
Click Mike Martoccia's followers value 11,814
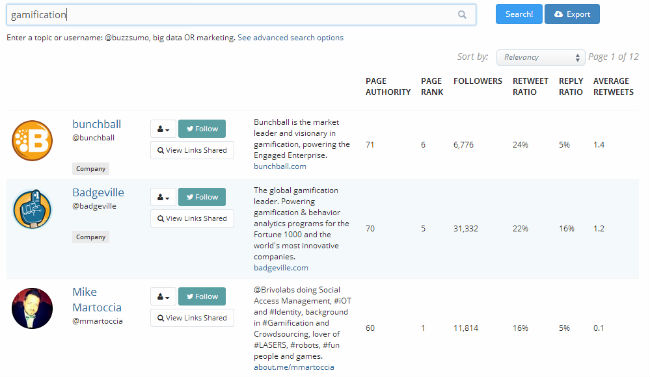(466, 328)
